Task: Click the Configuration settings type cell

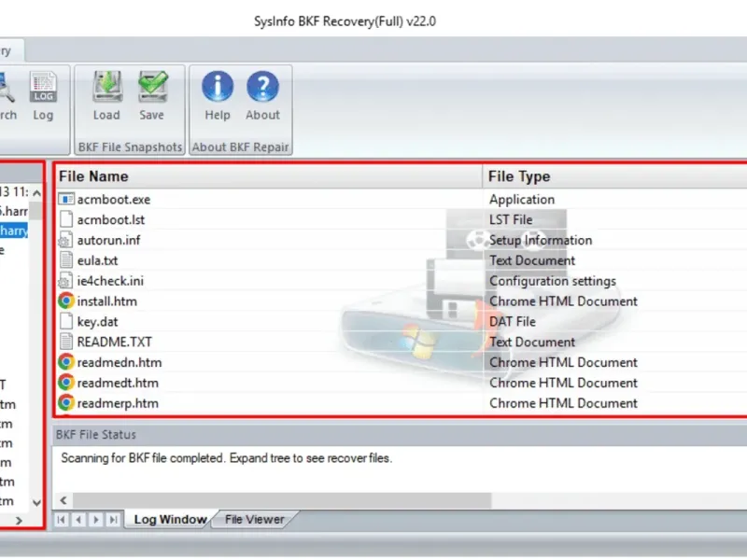Action: (x=553, y=281)
